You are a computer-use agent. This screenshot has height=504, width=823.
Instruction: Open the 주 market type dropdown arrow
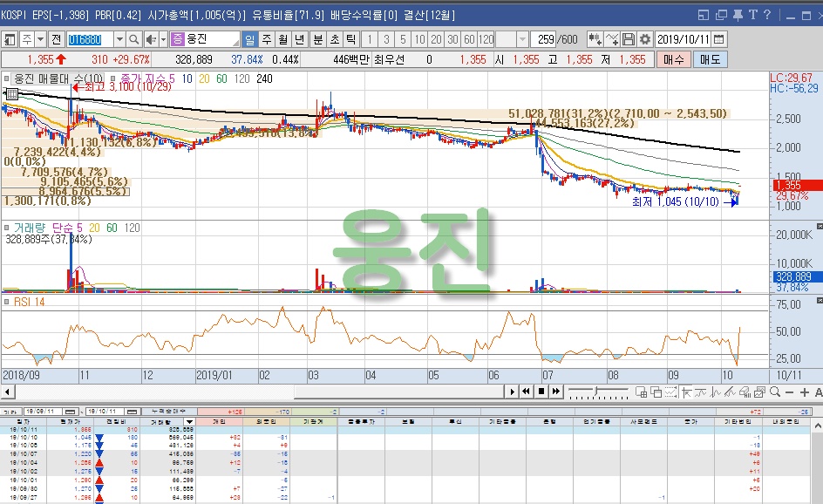coord(40,39)
